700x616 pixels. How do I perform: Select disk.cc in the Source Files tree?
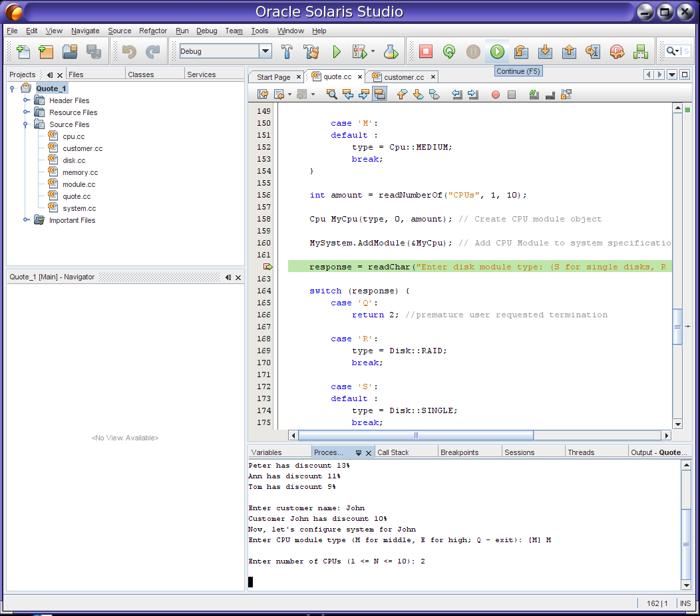click(74, 160)
